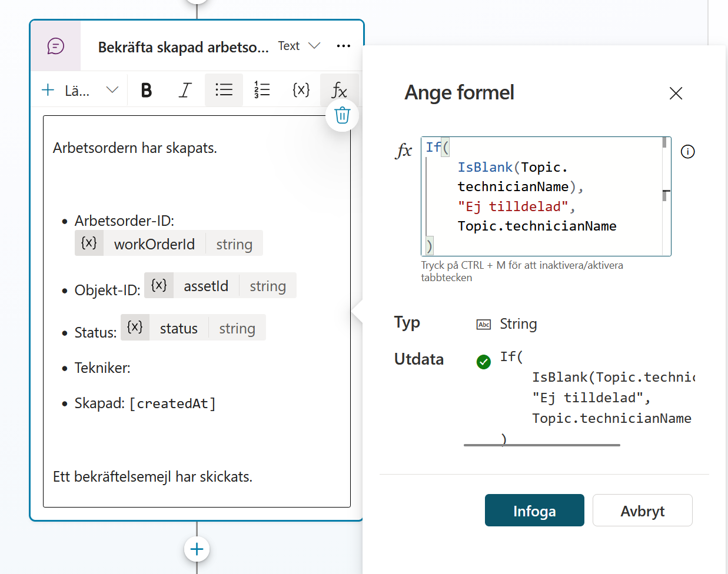This screenshot has height=574, width=728.
Task: Toggle italic formatting in message toolbar
Action: [x=185, y=90]
